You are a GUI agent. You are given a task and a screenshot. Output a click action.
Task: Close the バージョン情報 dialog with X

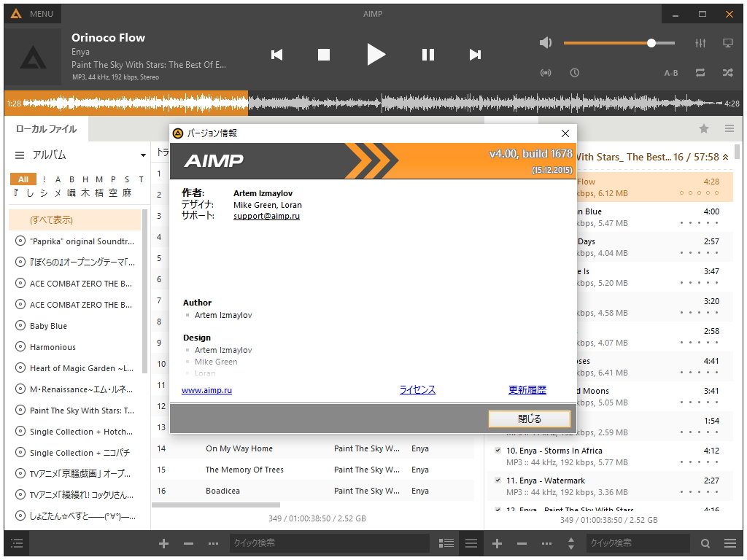click(x=565, y=133)
